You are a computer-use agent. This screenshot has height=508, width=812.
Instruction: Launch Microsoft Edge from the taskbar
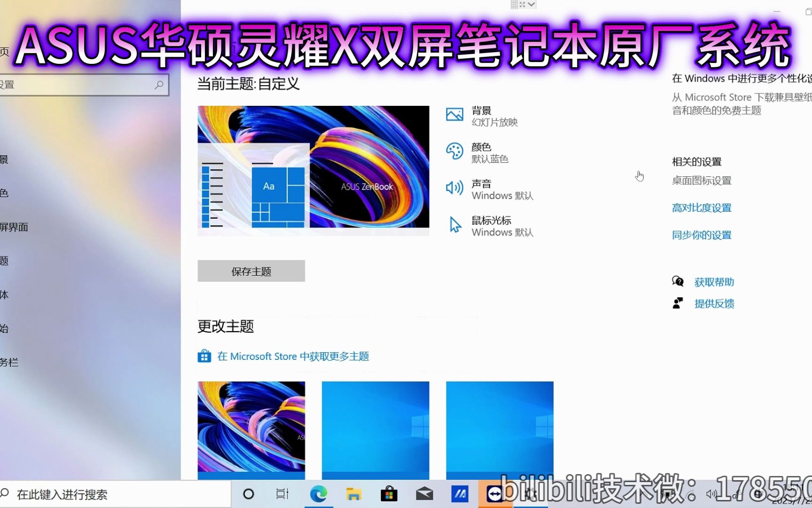[x=319, y=494]
